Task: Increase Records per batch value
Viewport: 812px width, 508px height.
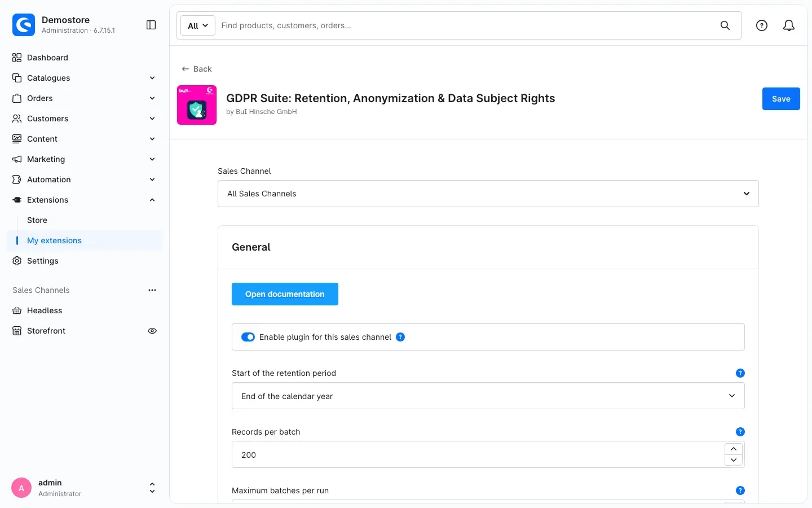Action: 734,449
